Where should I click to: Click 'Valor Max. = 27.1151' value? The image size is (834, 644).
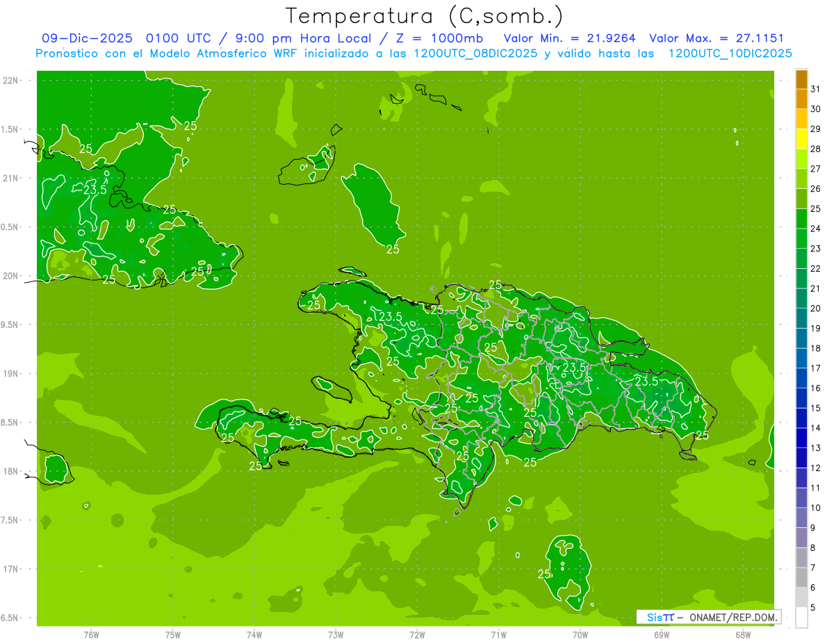[717, 38]
